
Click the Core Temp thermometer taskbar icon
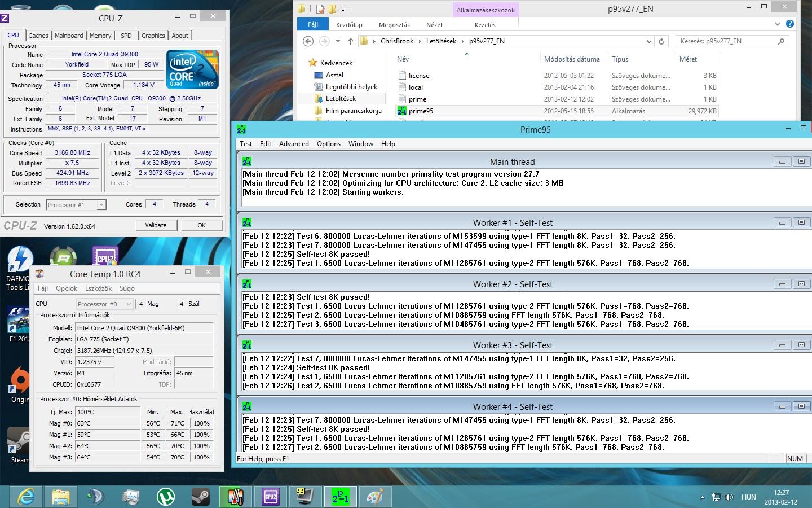click(235, 497)
